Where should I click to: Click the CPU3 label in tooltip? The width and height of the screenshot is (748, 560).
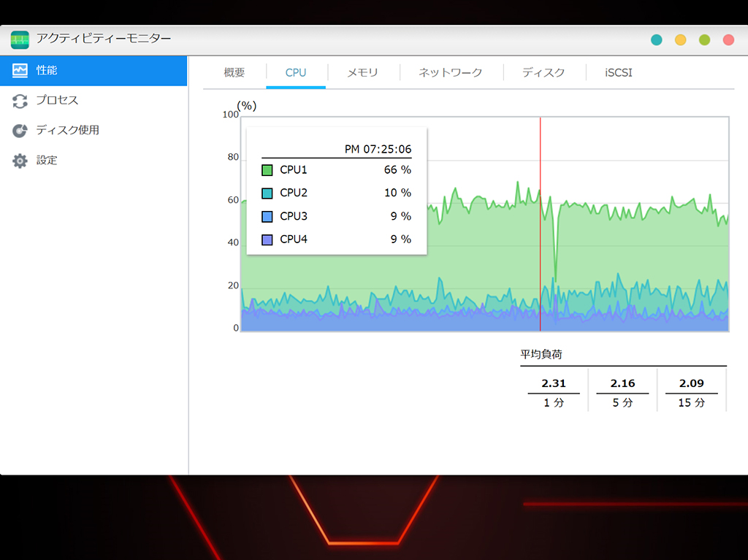(x=294, y=216)
